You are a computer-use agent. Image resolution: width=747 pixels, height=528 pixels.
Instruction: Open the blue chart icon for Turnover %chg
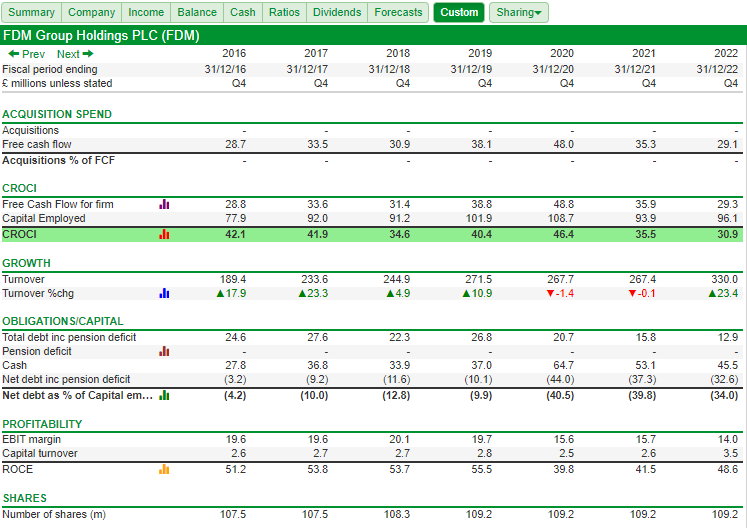coord(164,294)
